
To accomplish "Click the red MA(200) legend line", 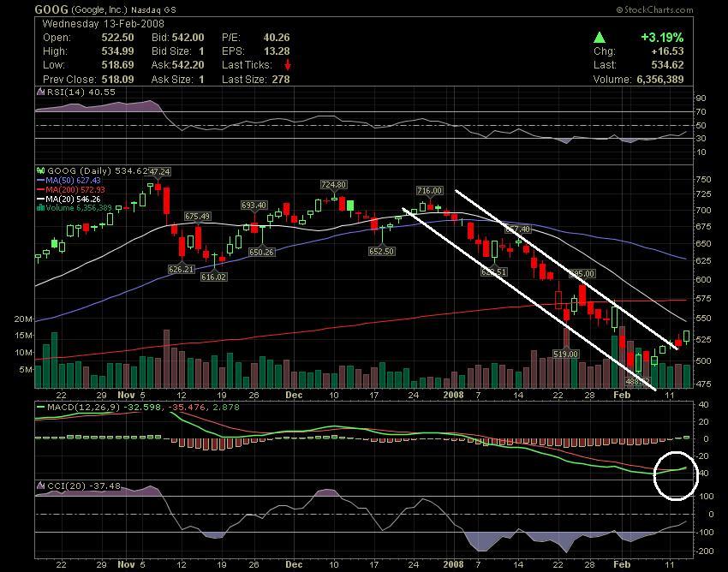I will coord(41,189).
